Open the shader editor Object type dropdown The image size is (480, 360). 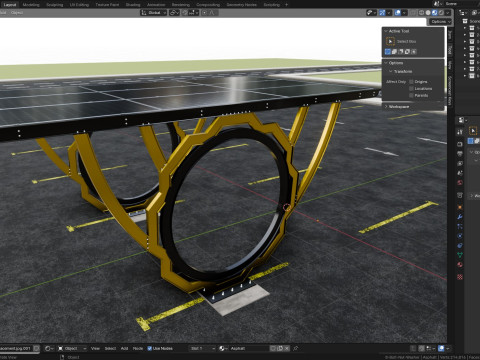tap(72, 348)
